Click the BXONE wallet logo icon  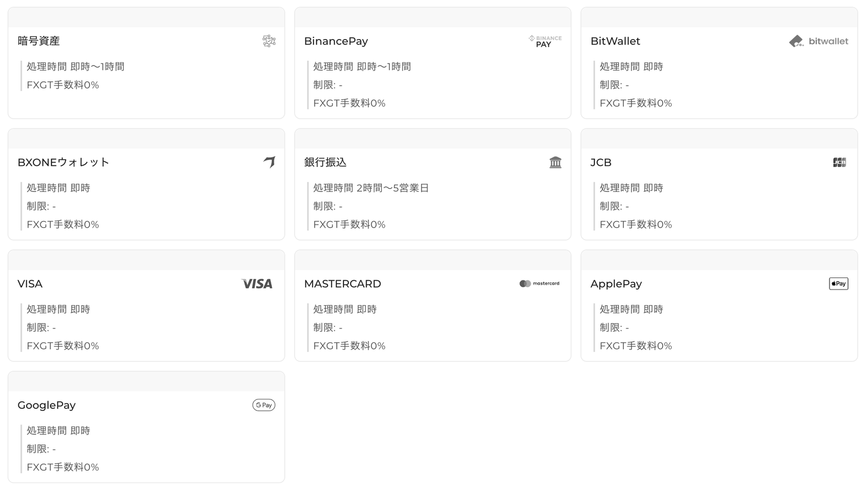(270, 162)
